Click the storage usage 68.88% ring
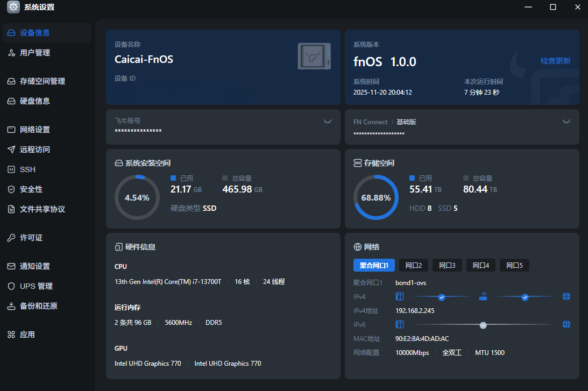588x391 pixels. pyautogui.click(x=376, y=197)
